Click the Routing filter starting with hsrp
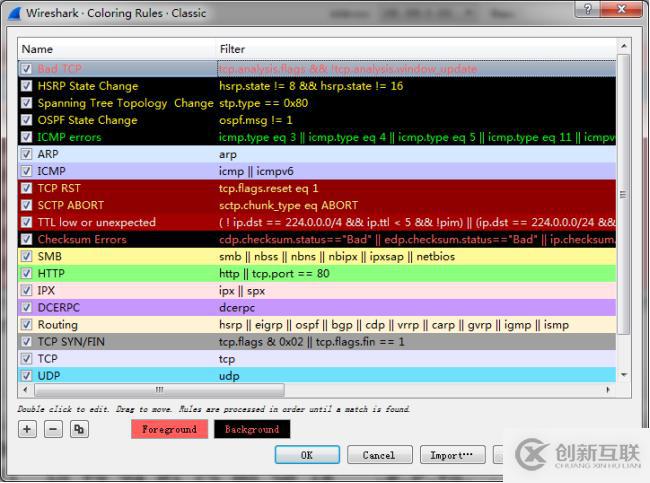The width and height of the screenshot is (650, 483). click(394, 325)
